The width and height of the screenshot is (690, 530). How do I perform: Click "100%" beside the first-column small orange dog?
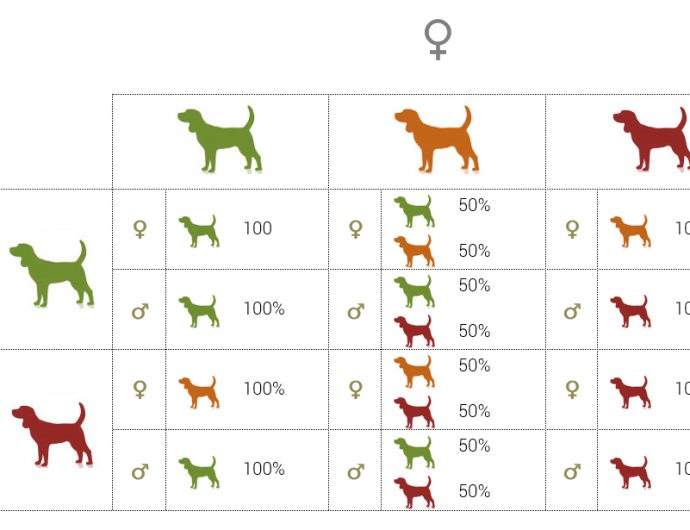pos(264,389)
